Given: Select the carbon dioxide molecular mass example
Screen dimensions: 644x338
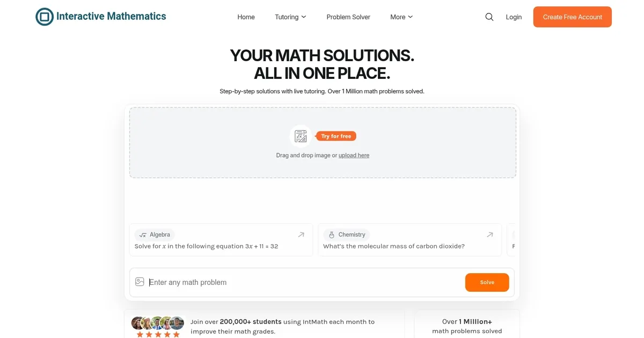Looking at the screenshot, I should pyautogui.click(x=394, y=246).
